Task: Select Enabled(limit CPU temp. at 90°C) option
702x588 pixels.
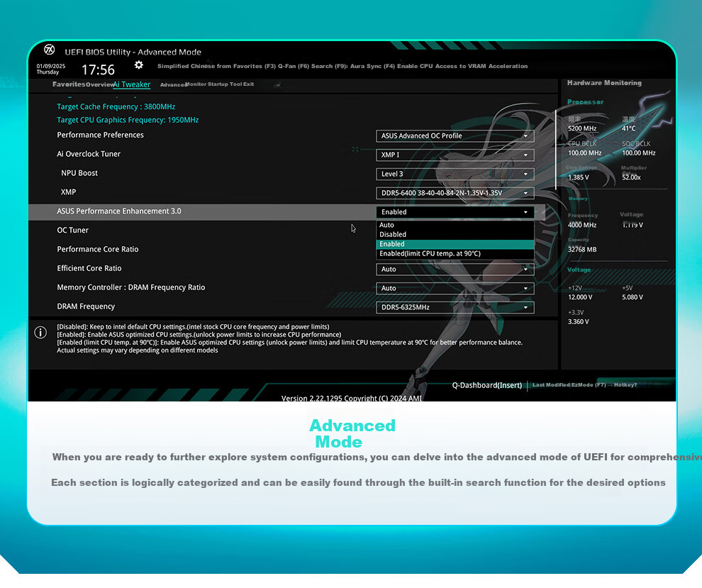Action: click(x=455, y=253)
